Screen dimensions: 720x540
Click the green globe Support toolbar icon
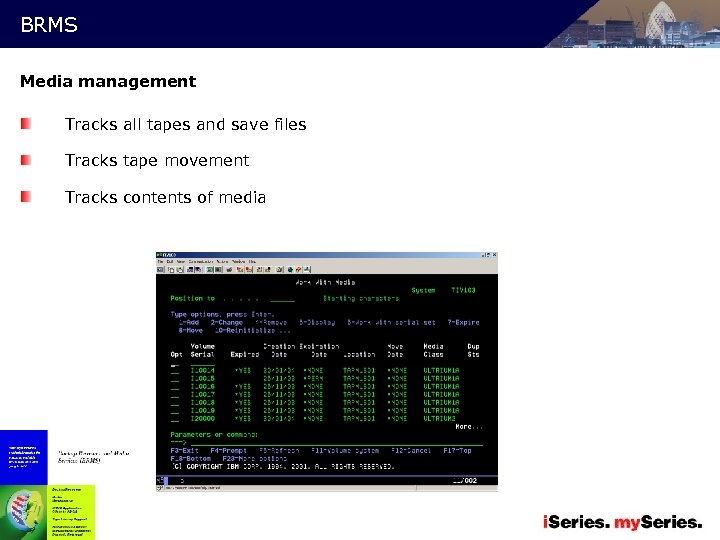(290, 270)
